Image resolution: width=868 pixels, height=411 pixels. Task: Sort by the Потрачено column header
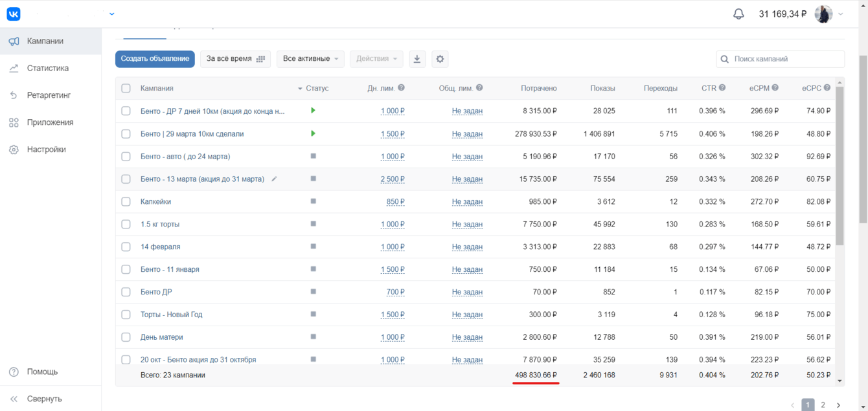pos(539,88)
